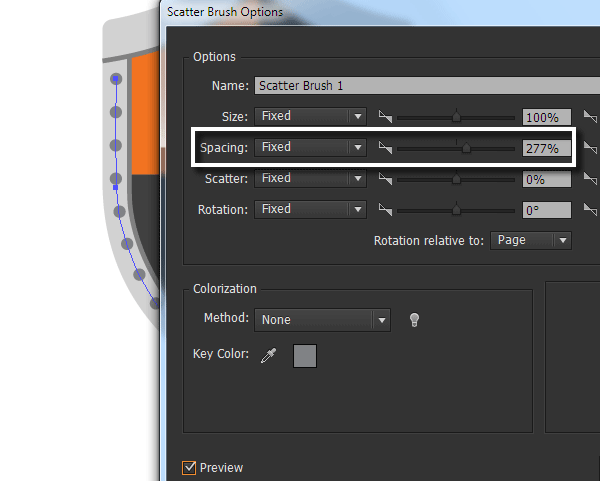Click the Scatter slider handle
The height and width of the screenshot is (481, 600).
coord(456,179)
